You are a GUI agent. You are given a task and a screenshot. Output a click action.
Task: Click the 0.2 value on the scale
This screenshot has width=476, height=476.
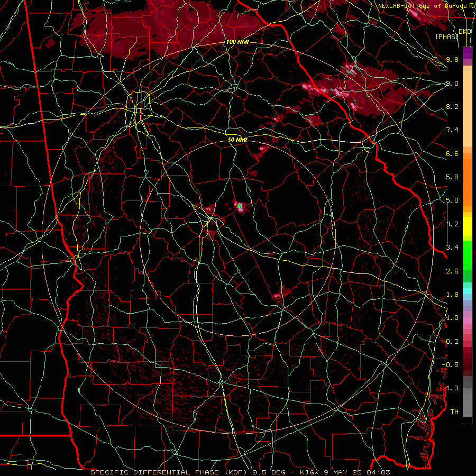[x=452, y=342]
